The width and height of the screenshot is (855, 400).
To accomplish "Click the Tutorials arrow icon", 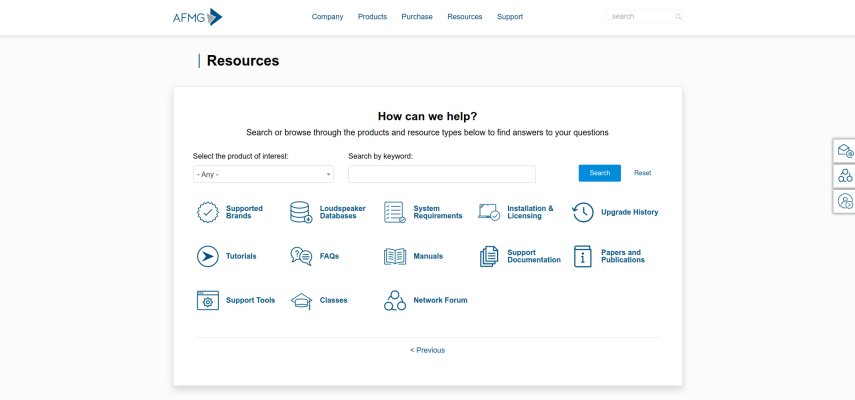I will click(208, 256).
